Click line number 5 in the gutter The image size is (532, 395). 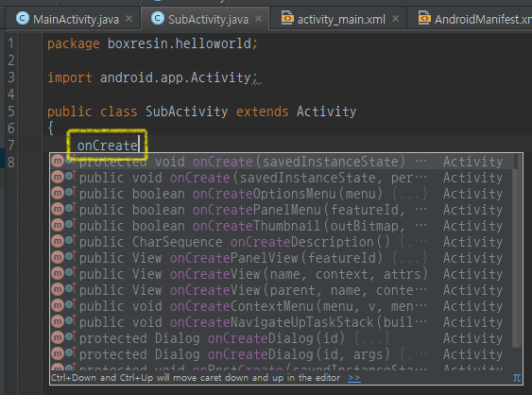[11, 112]
